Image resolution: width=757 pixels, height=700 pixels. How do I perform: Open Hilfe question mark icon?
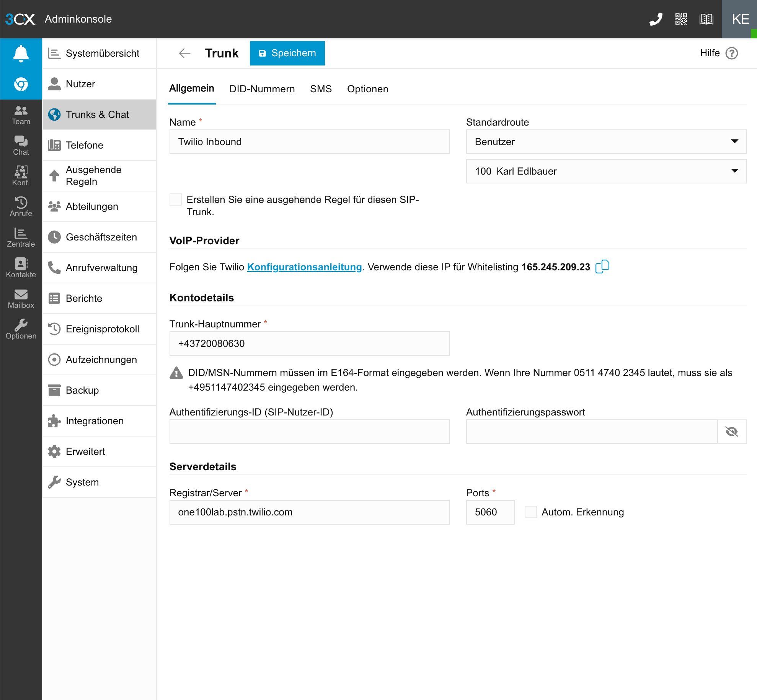pyautogui.click(x=731, y=53)
